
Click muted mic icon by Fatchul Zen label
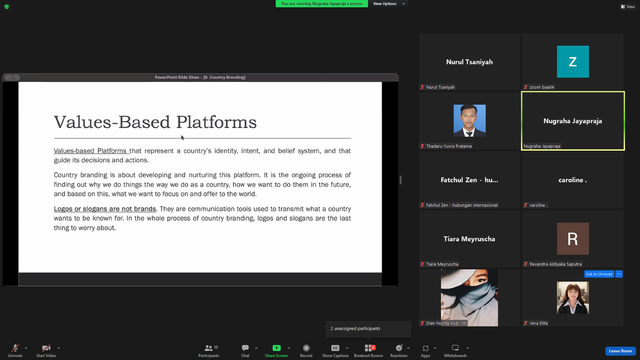pyautogui.click(x=423, y=205)
